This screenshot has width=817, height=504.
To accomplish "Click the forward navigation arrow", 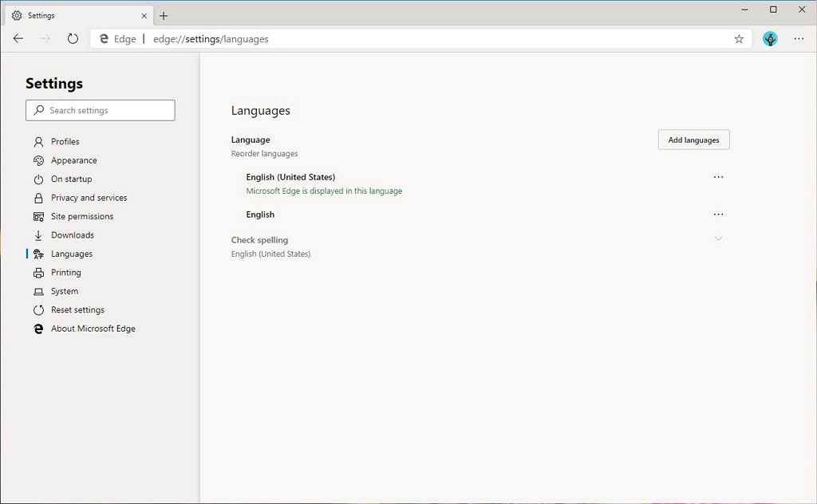I will [x=45, y=38].
